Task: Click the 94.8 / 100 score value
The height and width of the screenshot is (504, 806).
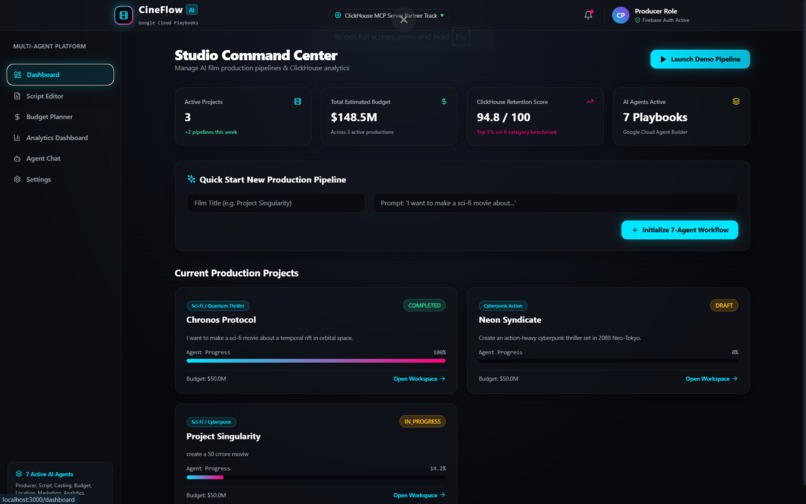Action: (503, 117)
